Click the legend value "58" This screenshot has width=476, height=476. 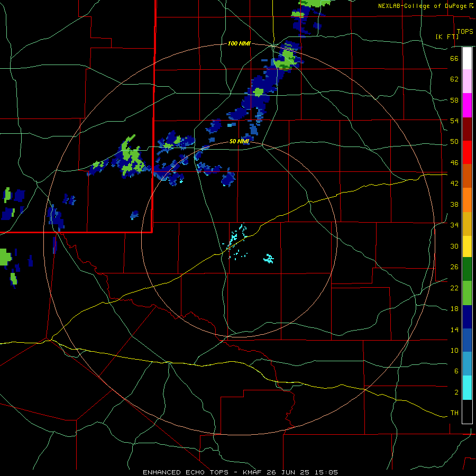point(454,100)
